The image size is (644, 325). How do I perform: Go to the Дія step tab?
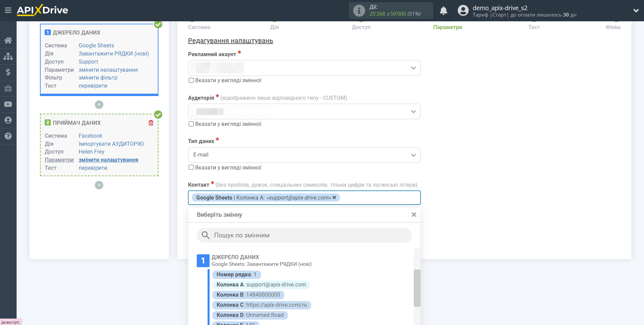(275, 27)
